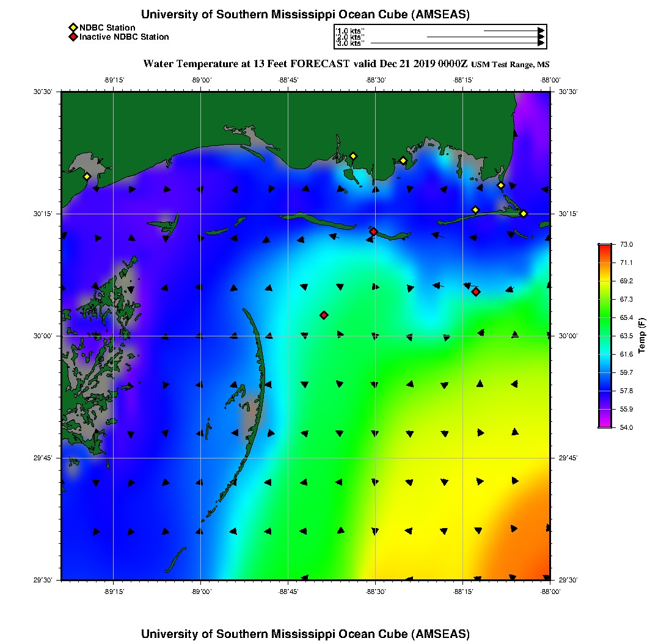This screenshot has width=672, height=641.
Task: Click the Temp (F) colorbar axis label
Action: (x=642, y=336)
